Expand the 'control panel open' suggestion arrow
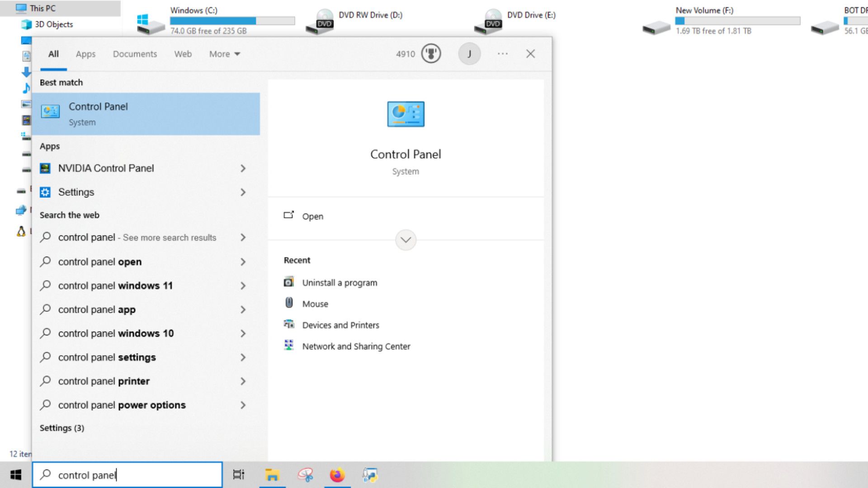This screenshot has width=868, height=488. pyautogui.click(x=243, y=262)
